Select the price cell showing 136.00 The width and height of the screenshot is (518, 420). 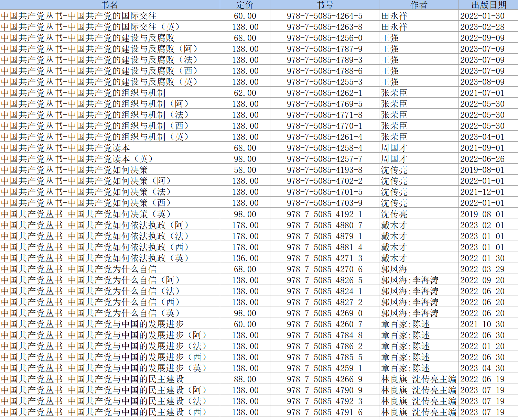(245, 258)
